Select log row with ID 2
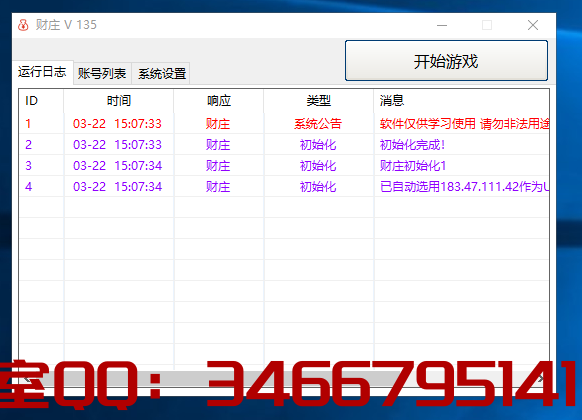 (x=284, y=144)
